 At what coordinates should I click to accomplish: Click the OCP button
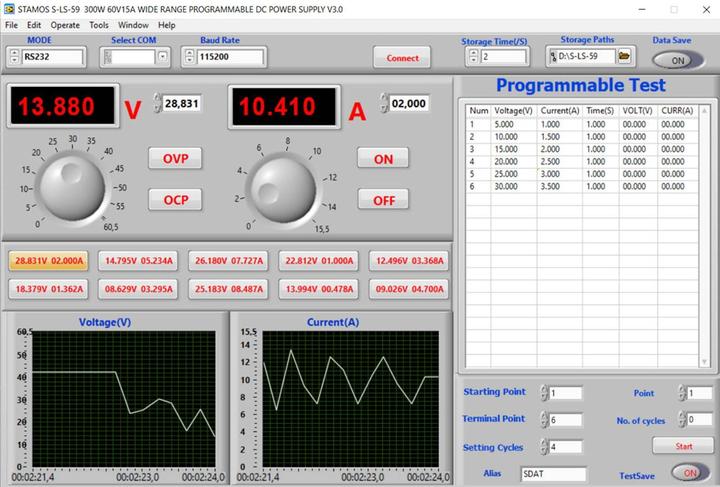pyautogui.click(x=175, y=200)
